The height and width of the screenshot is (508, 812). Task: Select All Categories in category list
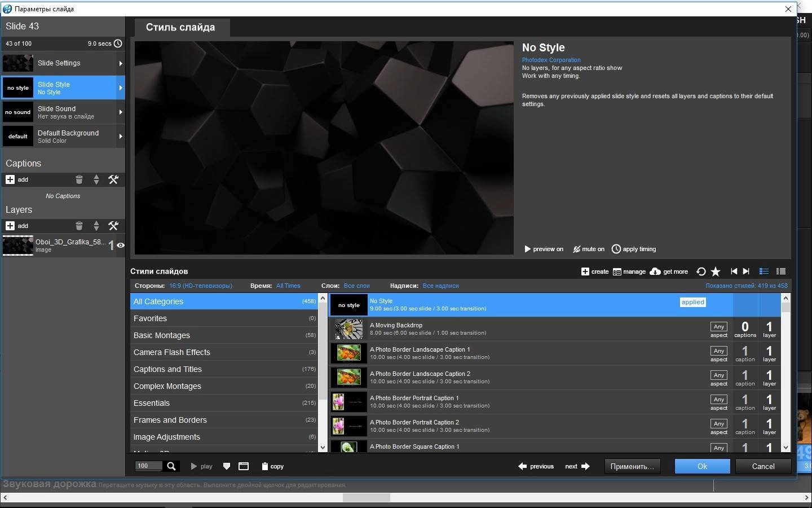224,301
